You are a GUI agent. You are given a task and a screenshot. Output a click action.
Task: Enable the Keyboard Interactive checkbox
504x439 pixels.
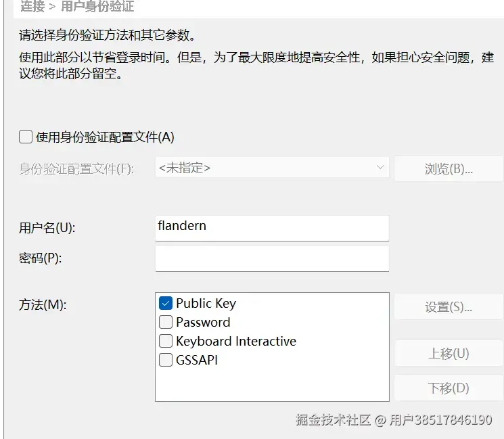[166, 342]
